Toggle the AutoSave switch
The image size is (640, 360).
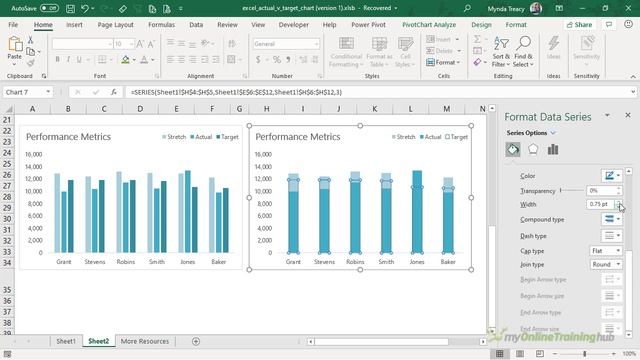point(49,8)
